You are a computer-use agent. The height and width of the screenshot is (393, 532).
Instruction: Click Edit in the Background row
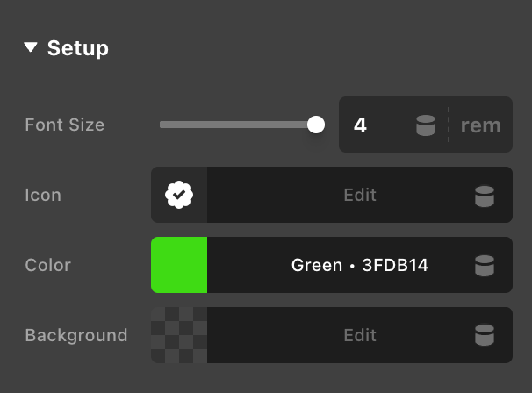pos(359,335)
